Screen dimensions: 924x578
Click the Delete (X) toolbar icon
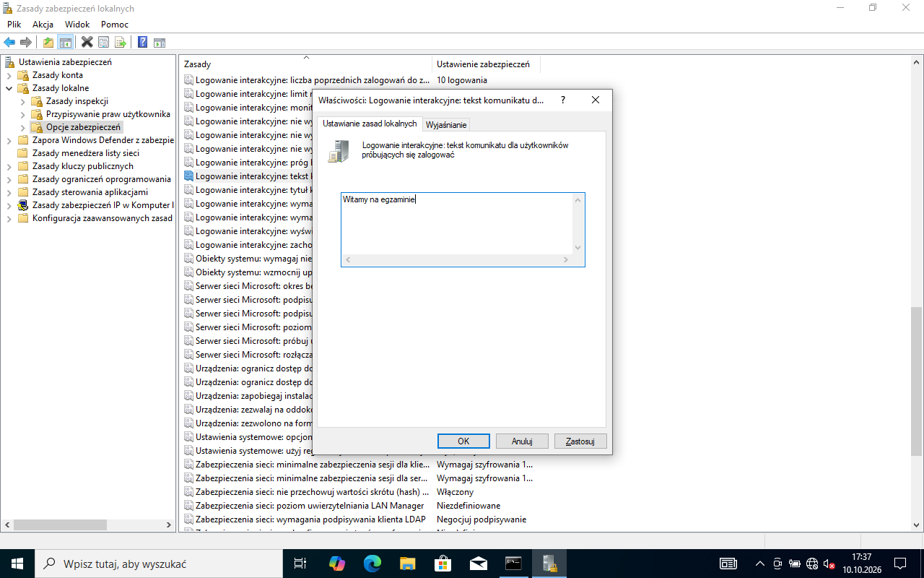pos(87,43)
